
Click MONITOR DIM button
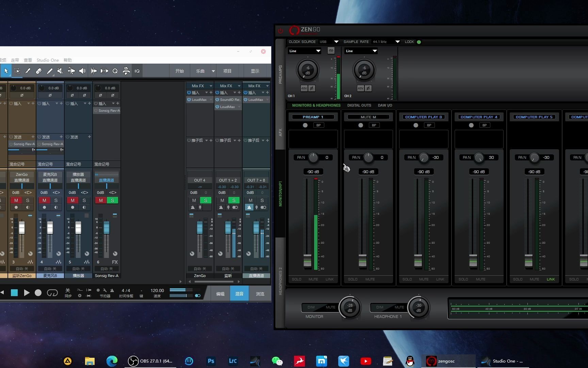(311, 307)
